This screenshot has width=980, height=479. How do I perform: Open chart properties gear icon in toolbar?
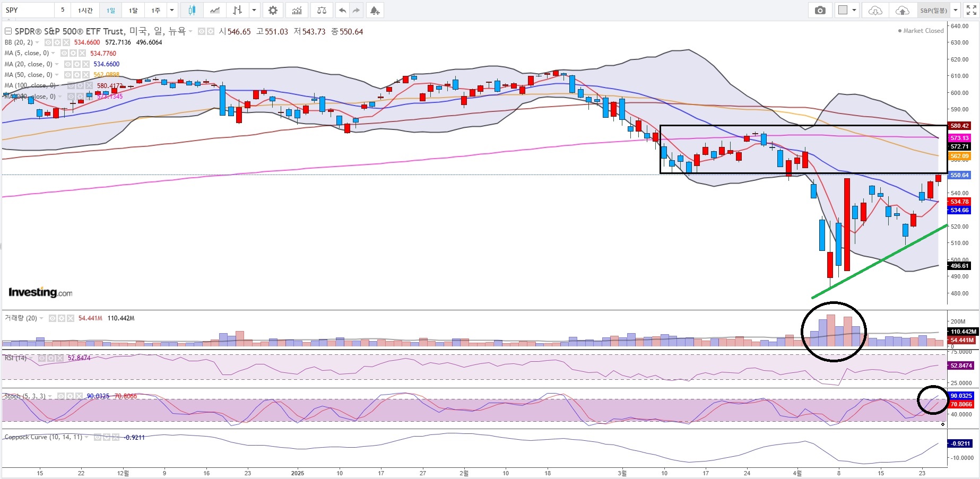click(273, 10)
